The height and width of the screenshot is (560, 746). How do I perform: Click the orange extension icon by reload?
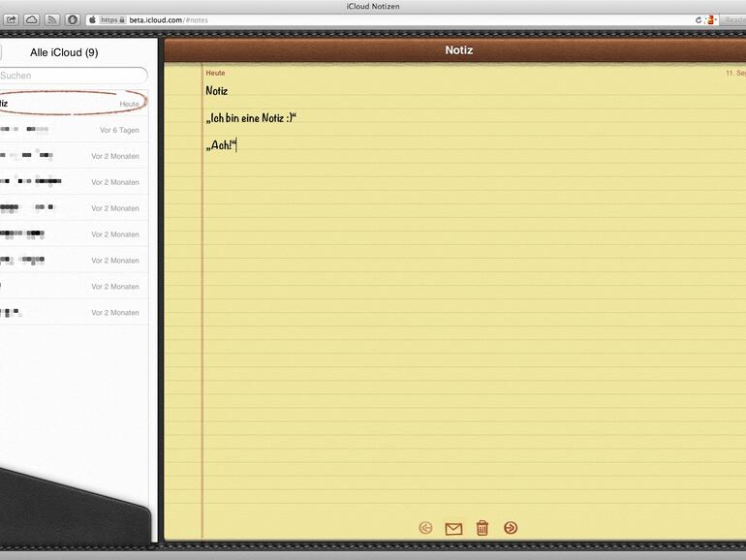pyautogui.click(x=711, y=20)
